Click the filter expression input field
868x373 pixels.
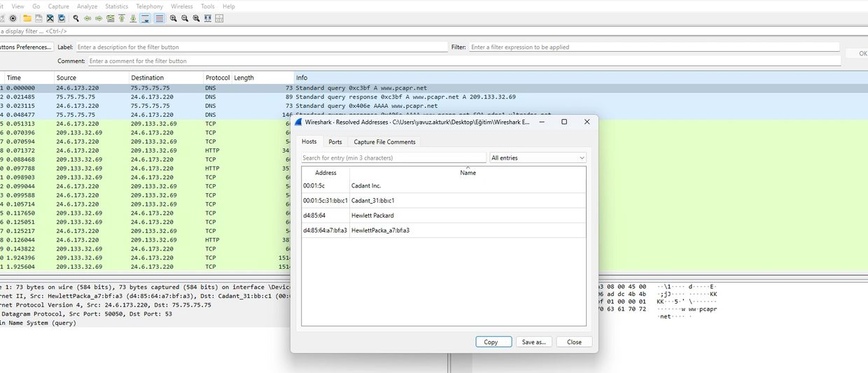click(x=654, y=47)
